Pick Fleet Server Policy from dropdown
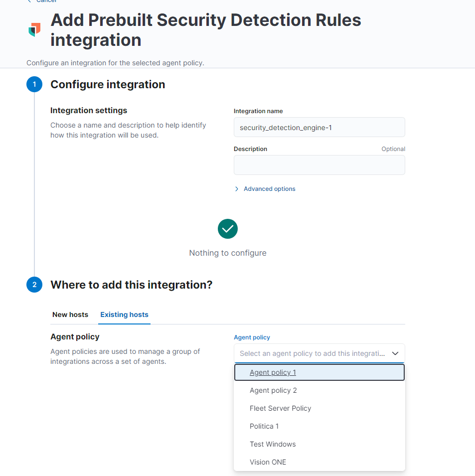The height and width of the screenshot is (476, 475). (280, 408)
